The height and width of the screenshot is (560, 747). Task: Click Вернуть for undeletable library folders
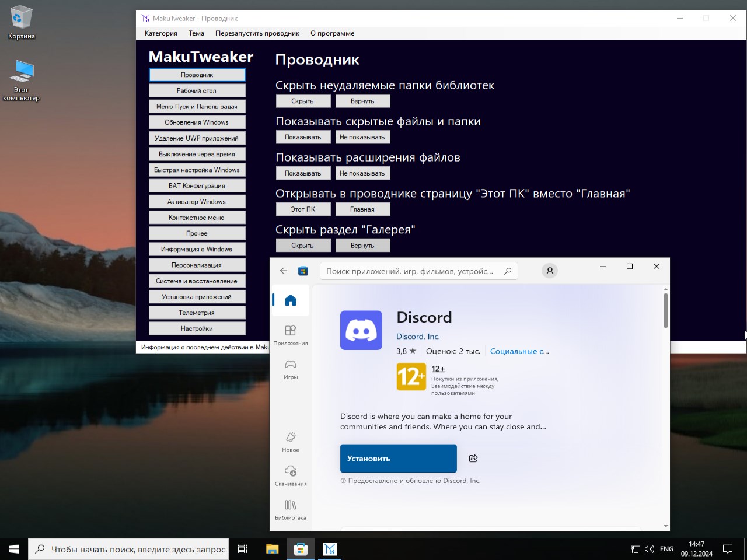[x=362, y=101]
